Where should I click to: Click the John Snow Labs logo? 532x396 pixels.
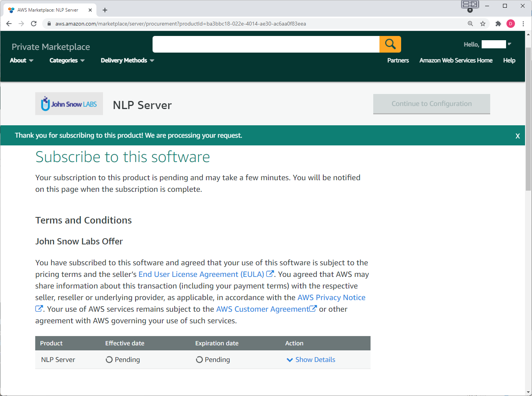pos(69,104)
